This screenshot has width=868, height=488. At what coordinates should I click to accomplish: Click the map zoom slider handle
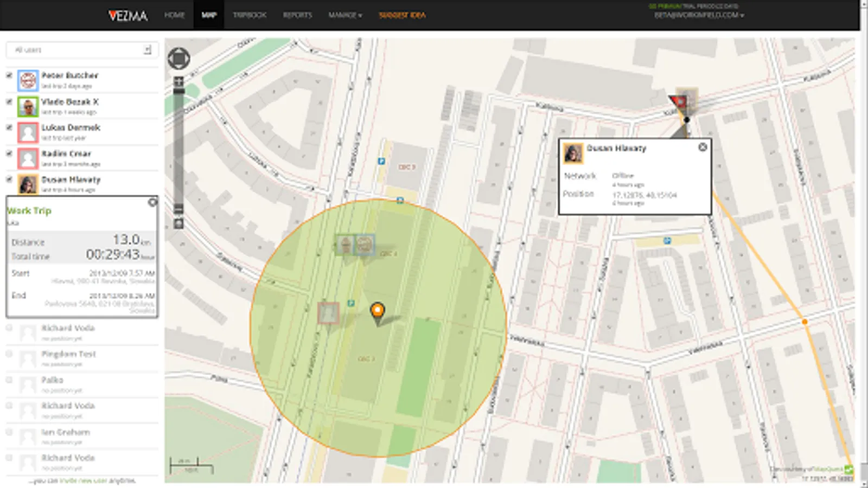pos(178,92)
